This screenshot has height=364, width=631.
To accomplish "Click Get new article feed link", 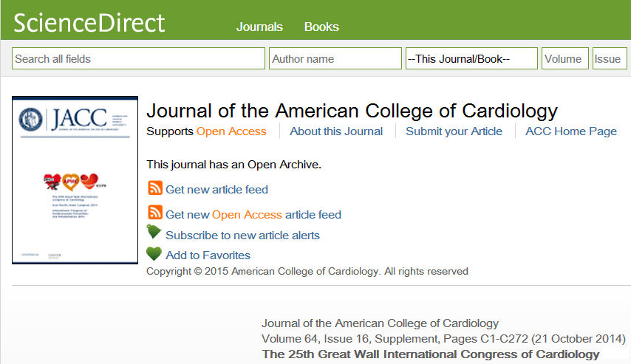I will (x=216, y=190).
